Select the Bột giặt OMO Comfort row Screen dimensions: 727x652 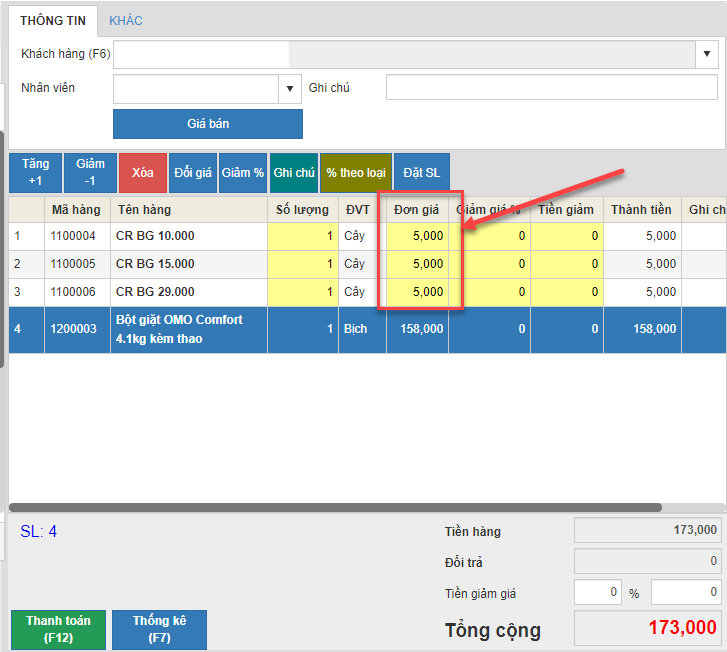[180, 329]
